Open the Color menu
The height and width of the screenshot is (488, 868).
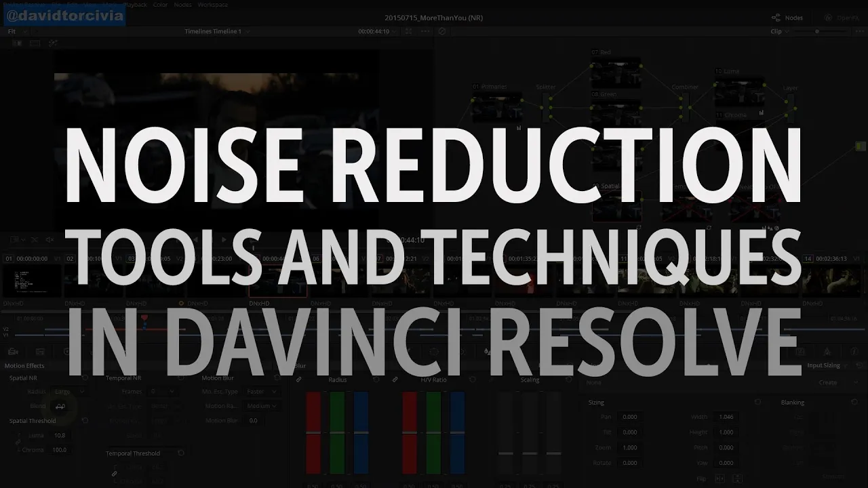coord(160,5)
